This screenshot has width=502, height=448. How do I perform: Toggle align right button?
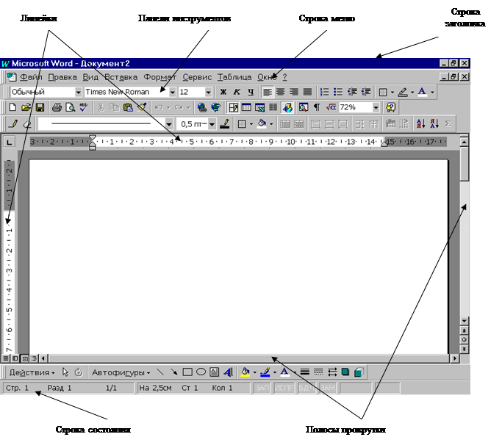tap(294, 92)
